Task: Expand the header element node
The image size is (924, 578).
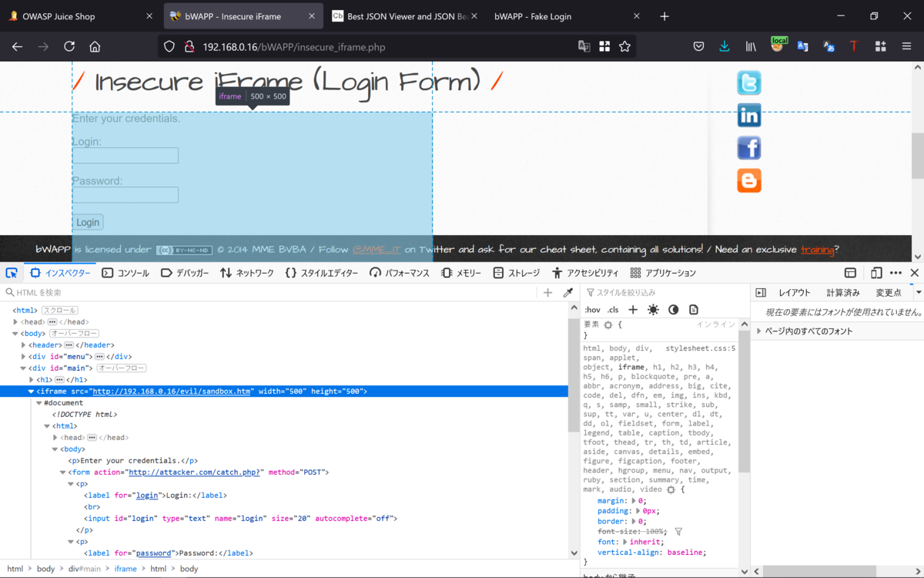Action: tap(24, 345)
